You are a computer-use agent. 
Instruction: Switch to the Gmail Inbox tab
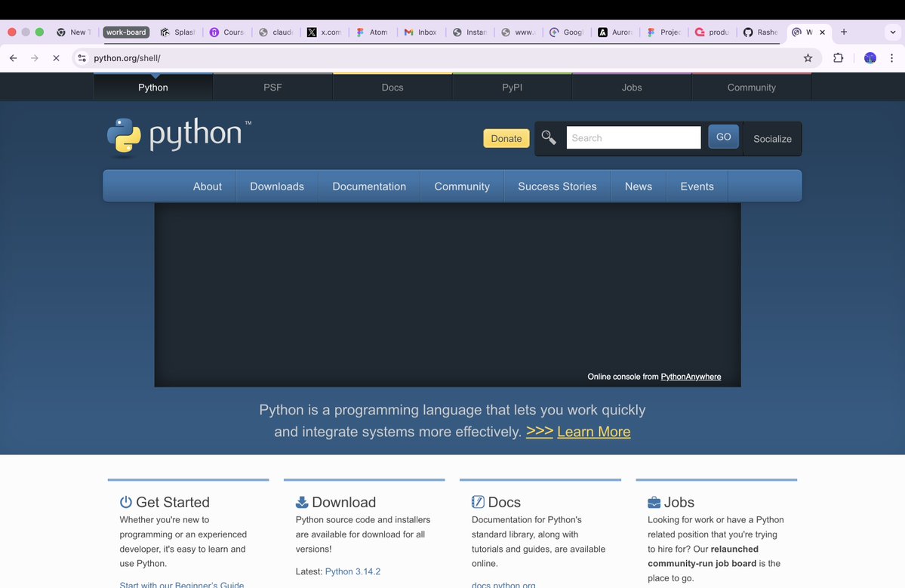point(421,32)
